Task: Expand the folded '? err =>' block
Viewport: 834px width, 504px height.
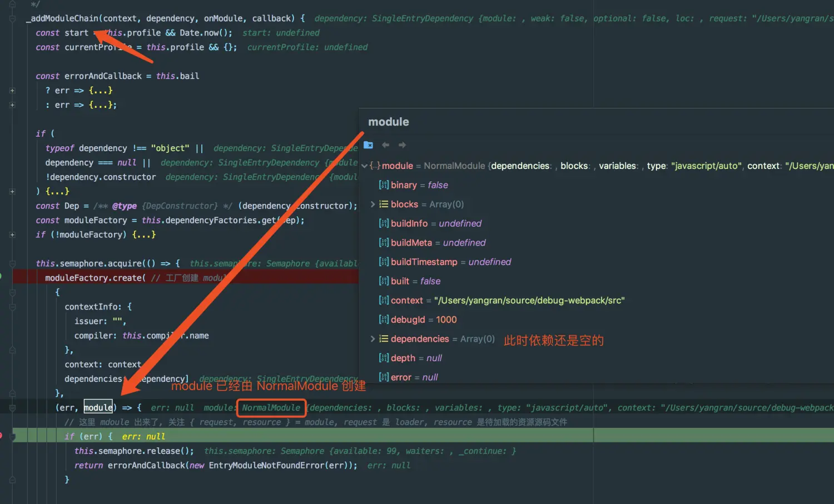Action: pyautogui.click(x=12, y=90)
